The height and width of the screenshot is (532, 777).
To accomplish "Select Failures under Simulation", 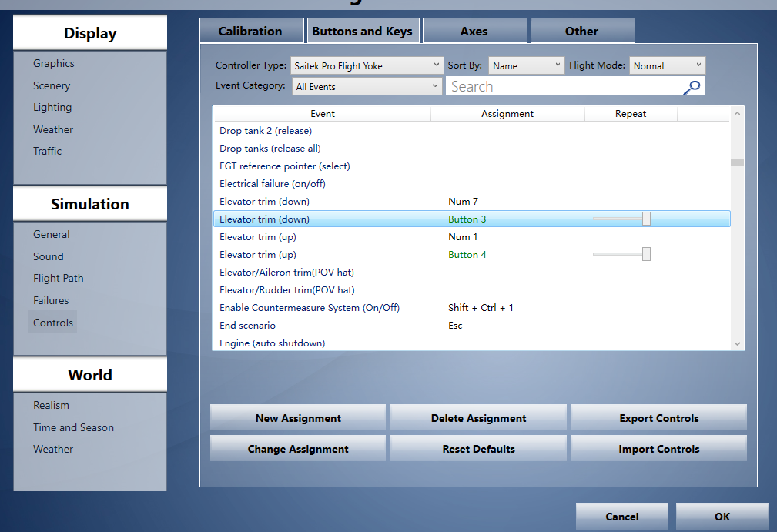I will (51, 301).
